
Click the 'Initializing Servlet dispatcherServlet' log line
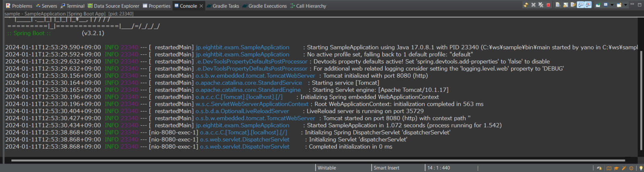pos(206,140)
